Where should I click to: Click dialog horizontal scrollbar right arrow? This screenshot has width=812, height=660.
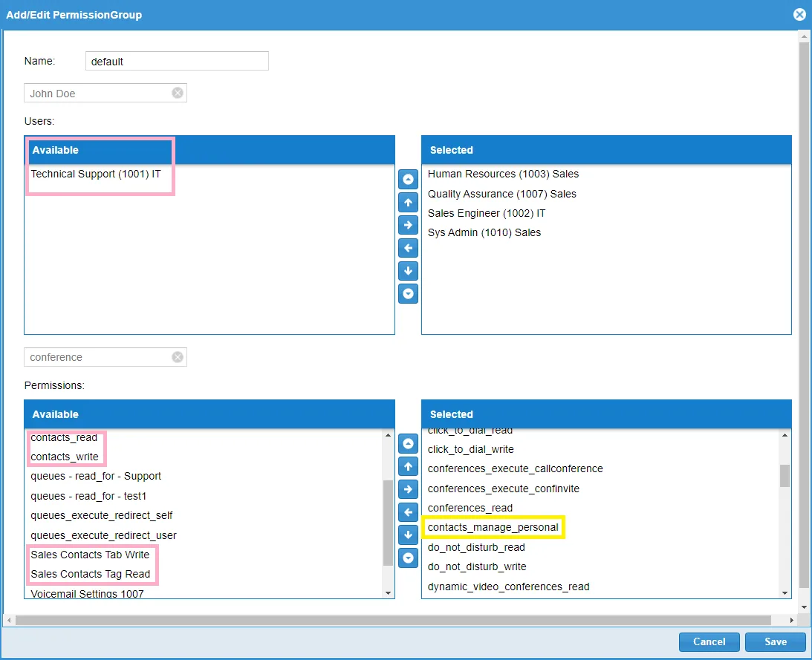791,620
